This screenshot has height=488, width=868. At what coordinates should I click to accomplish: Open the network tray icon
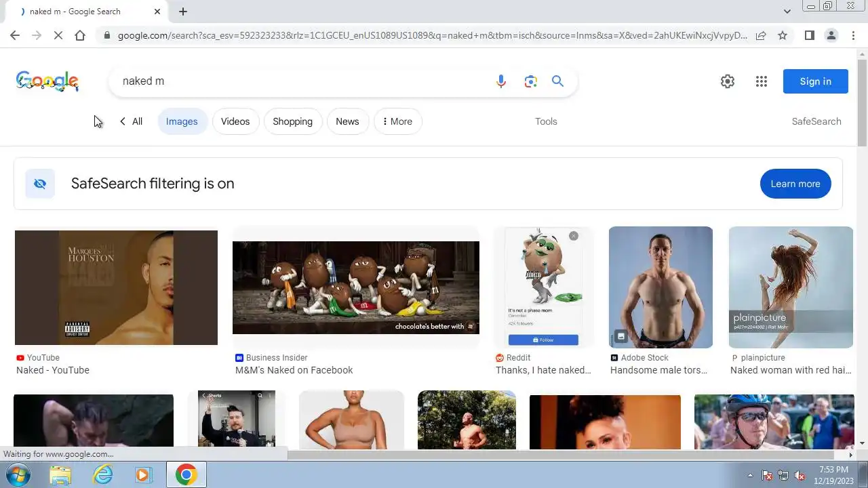(x=783, y=475)
